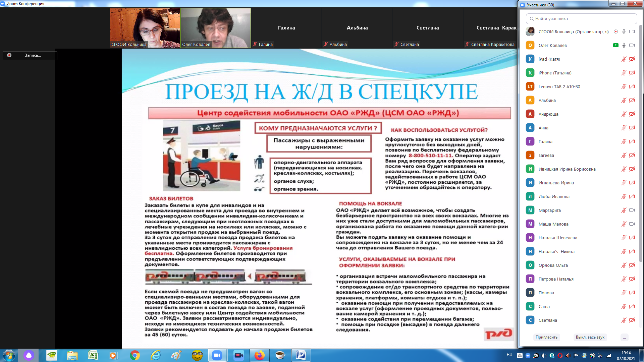644x362 pixels.
Task: Click the Пригласить button
Action: pyautogui.click(x=546, y=337)
